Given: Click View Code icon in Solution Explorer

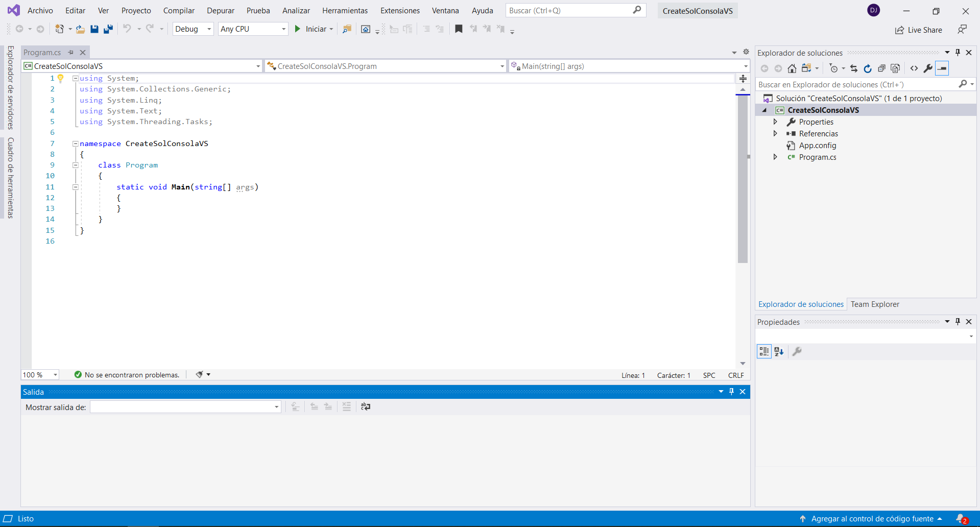Looking at the screenshot, I should pos(914,68).
